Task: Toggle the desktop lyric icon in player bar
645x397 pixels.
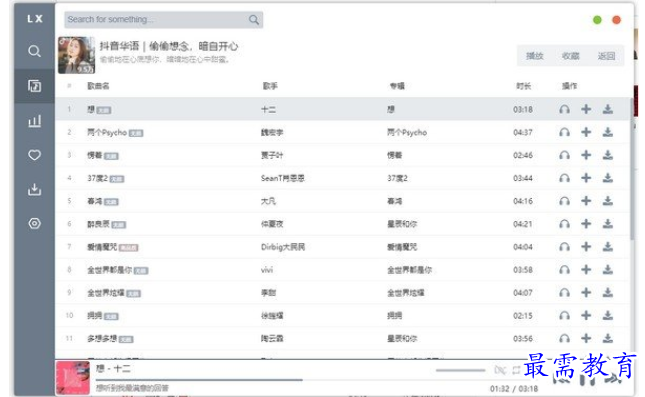Action: tap(500, 370)
